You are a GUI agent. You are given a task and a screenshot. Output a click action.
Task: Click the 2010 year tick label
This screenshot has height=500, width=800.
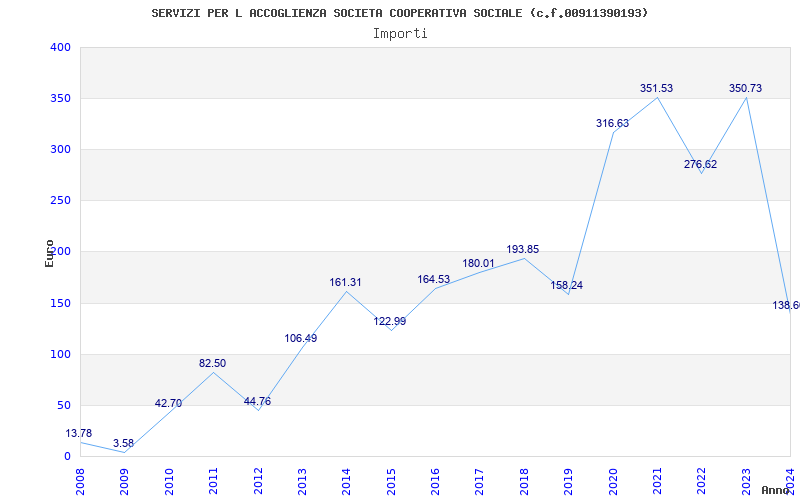coord(169,481)
